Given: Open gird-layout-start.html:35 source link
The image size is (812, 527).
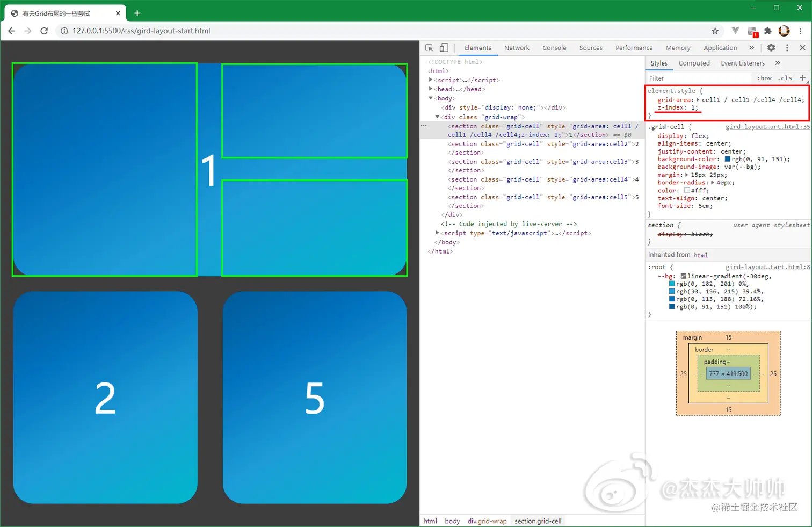Looking at the screenshot, I should [767, 127].
